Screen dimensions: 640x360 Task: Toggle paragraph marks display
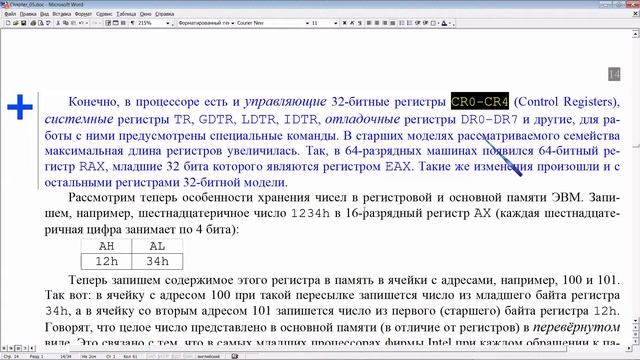[132, 23]
